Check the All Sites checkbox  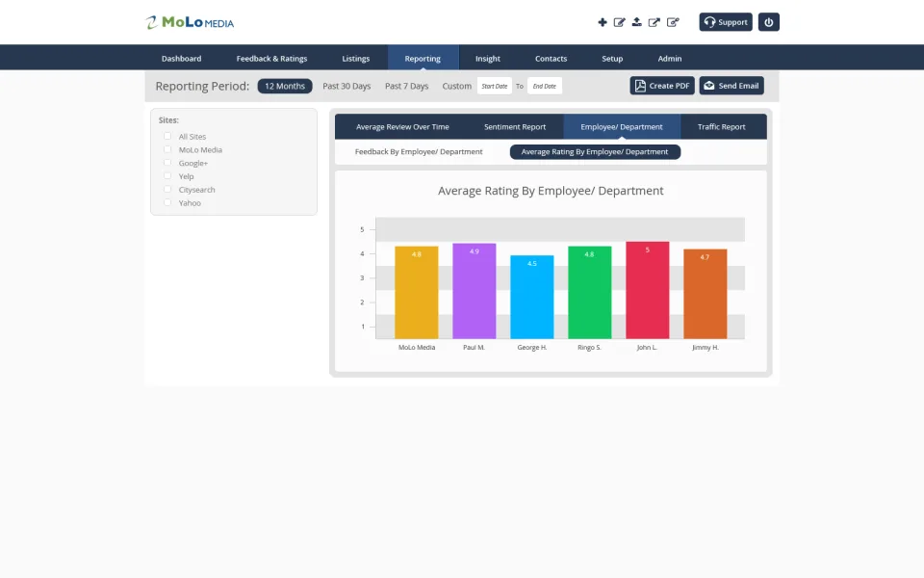(x=167, y=136)
